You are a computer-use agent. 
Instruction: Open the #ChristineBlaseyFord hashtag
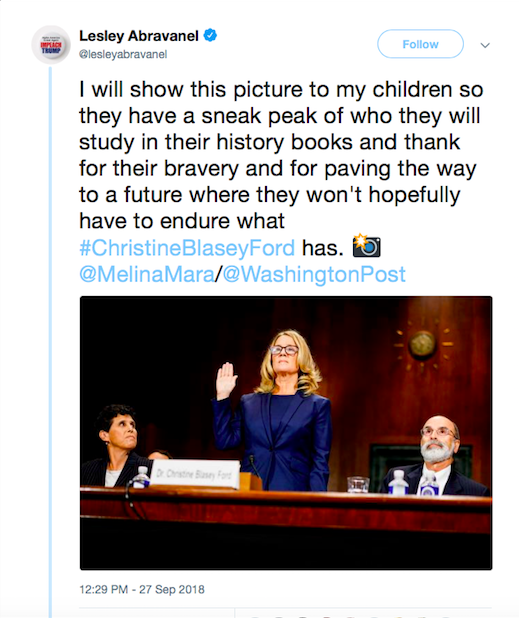click(x=187, y=248)
